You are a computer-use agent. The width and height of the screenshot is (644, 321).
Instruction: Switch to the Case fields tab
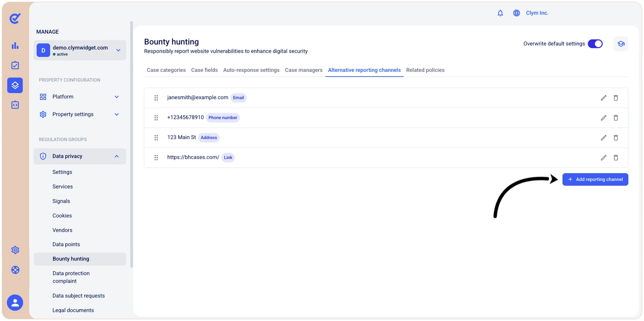[204, 70]
